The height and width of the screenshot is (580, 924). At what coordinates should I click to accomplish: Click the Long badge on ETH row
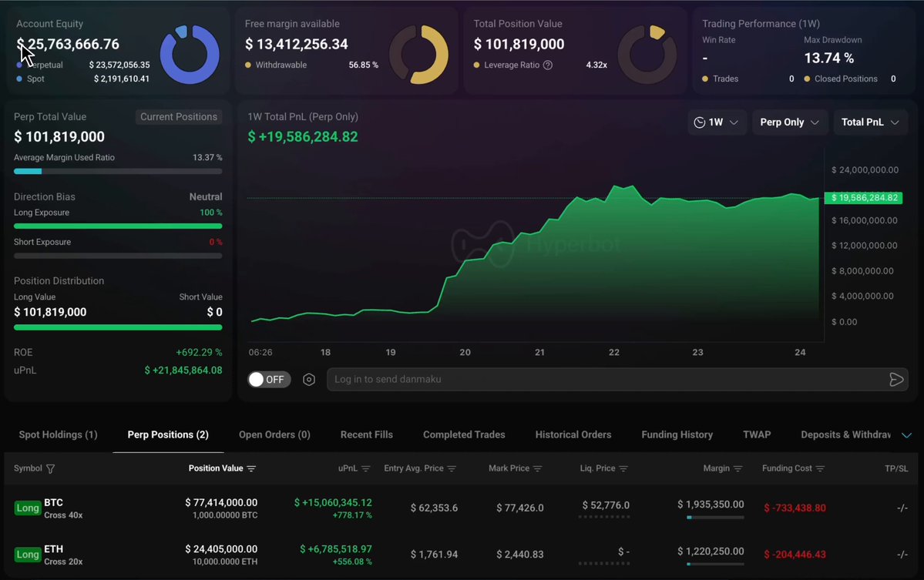(x=27, y=555)
